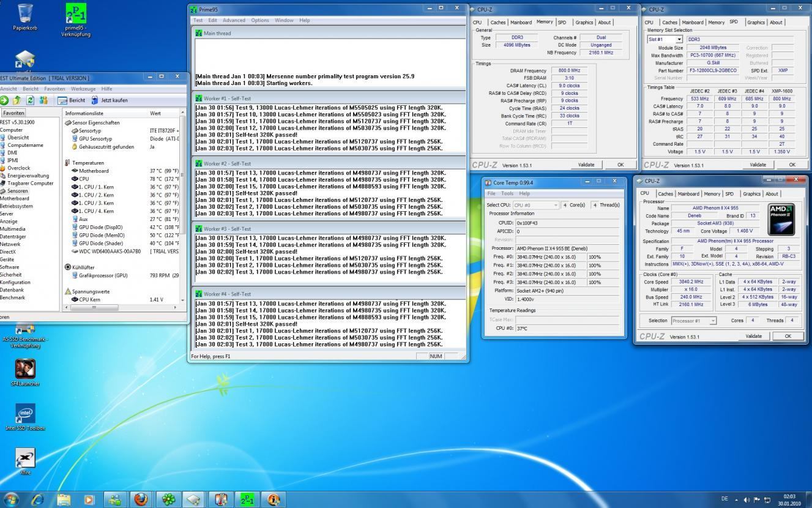Viewport: 812px width, 508px height.
Task: Open the Processor #1 selection dropdown in CPU-Z
Action: (x=693, y=321)
